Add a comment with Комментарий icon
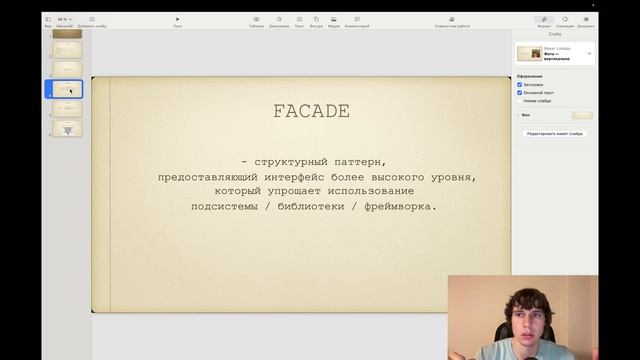This screenshot has height=360, width=640. [x=357, y=19]
